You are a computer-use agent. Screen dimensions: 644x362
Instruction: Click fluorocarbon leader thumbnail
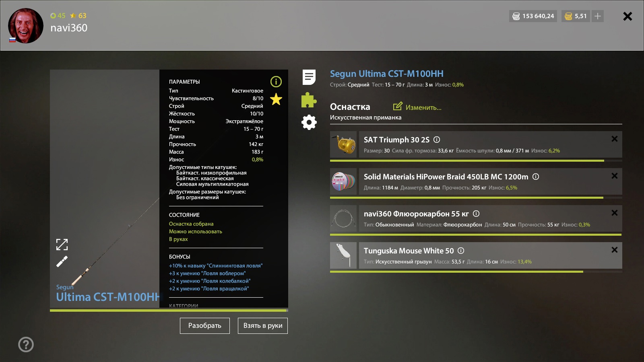pos(343,218)
